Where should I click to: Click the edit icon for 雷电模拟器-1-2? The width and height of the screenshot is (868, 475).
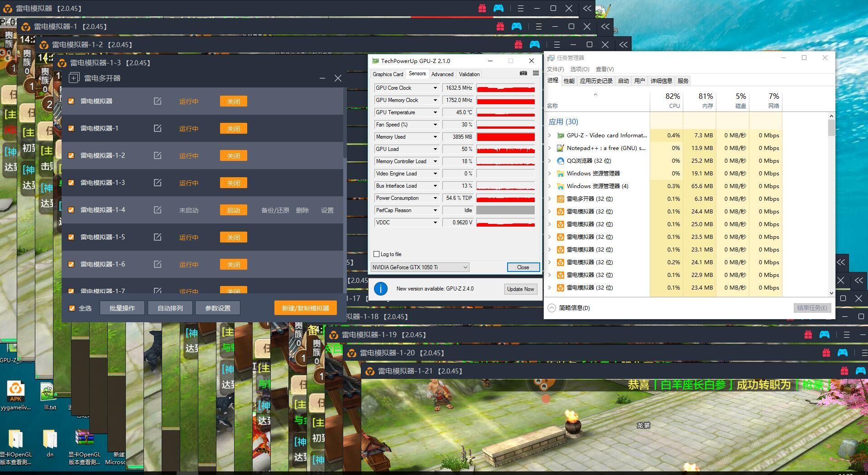pyautogui.click(x=157, y=155)
